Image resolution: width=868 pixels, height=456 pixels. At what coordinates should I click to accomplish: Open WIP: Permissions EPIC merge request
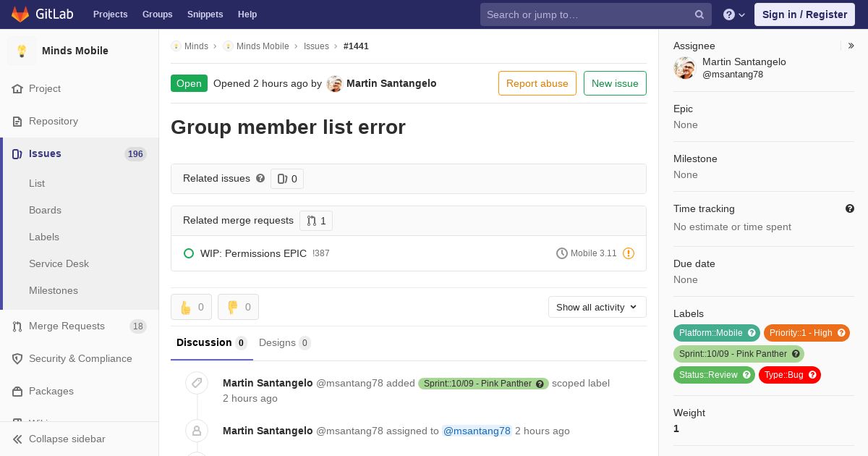(x=253, y=253)
